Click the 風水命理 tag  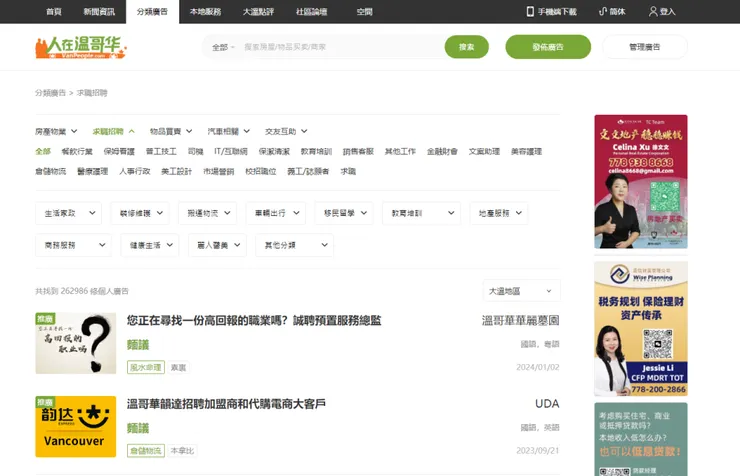pos(146,367)
